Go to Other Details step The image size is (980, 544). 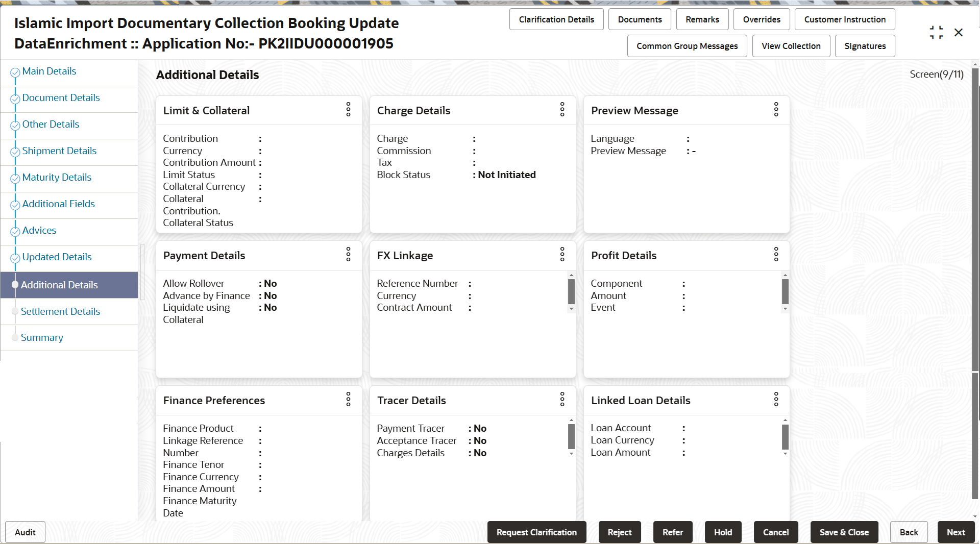tap(51, 125)
